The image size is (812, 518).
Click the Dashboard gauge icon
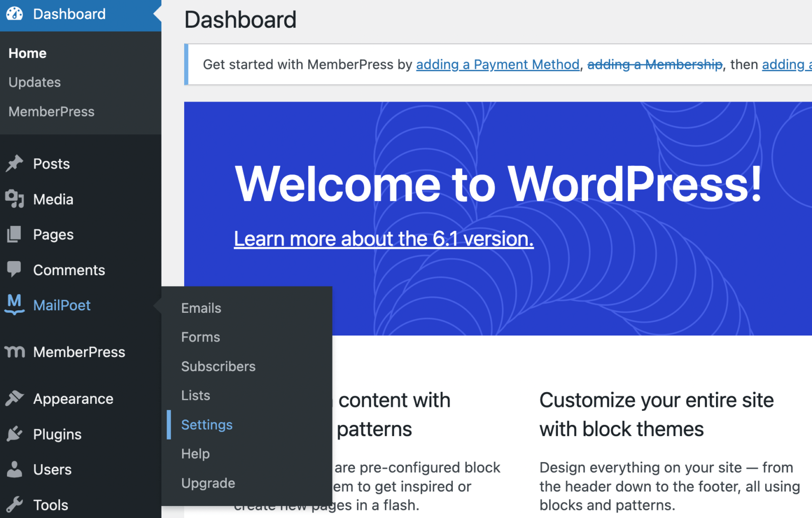point(15,14)
